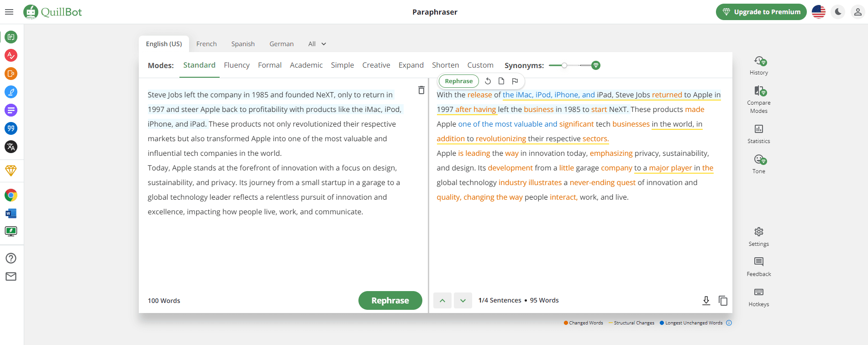The height and width of the screenshot is (345, 868).
Task: Switch to Fluency mode
Action: (x=237, y=65)
